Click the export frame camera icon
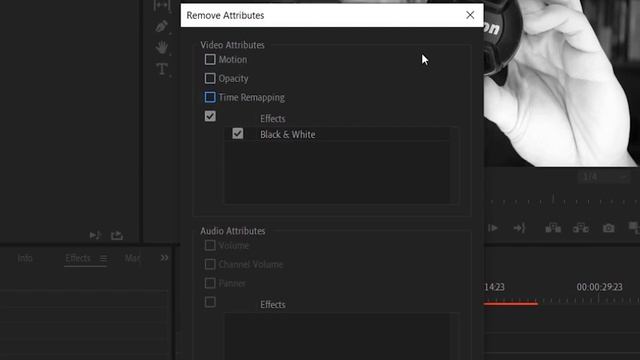Viewport: 640px width, 360px height. 609,228
